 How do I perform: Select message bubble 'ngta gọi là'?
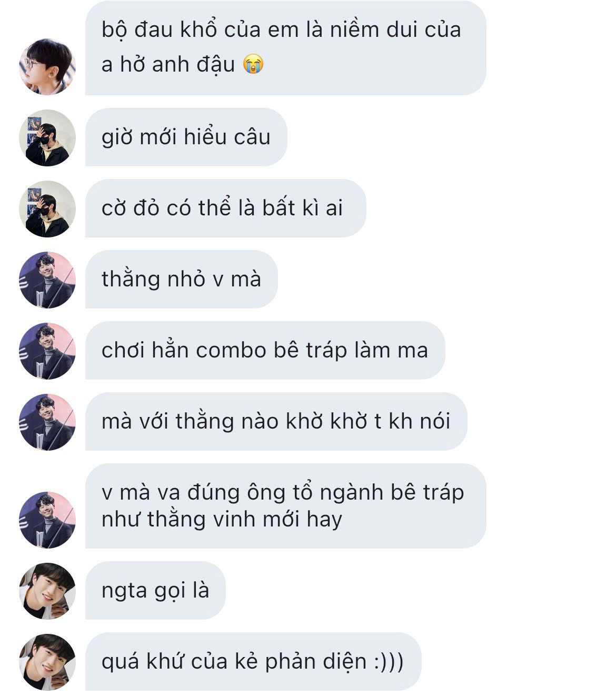pos(155,591)
